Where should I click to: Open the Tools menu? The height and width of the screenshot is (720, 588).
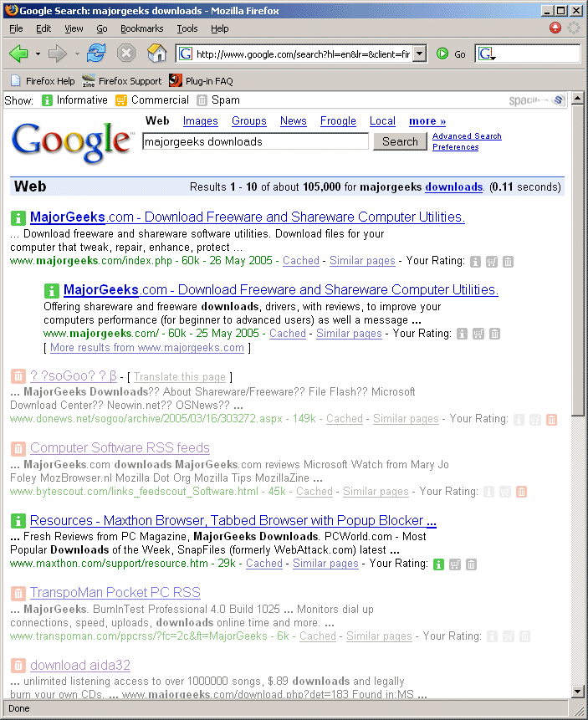(x=187, y=28)
